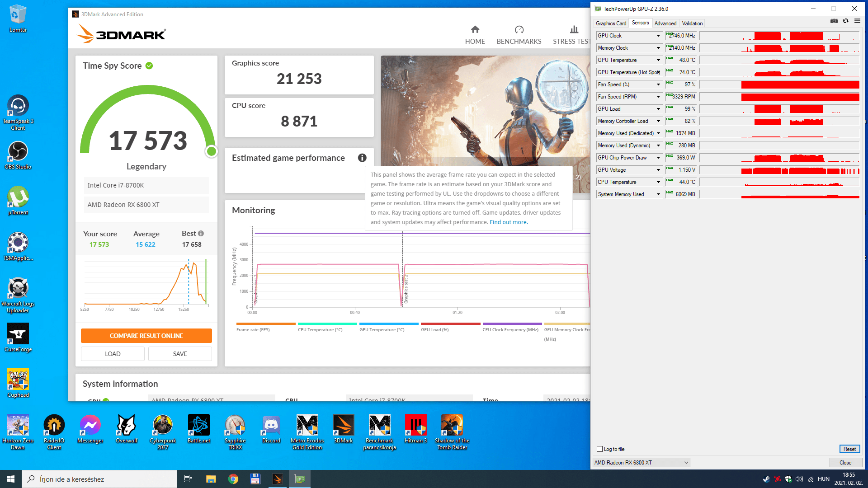This screenshot has width=868, height=488.
Task: Expand the Fan Speed (%) sensor dropdown
Action: tap(658, 84)
